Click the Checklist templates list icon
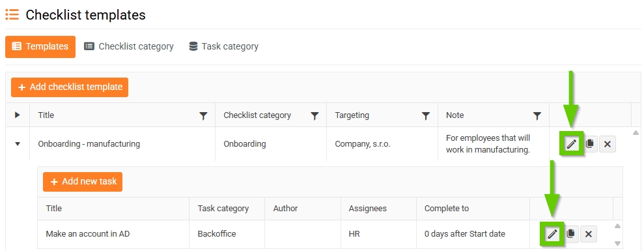Image resolution: width=644 pixels, height=251 pixels. (x=12, y=14)
